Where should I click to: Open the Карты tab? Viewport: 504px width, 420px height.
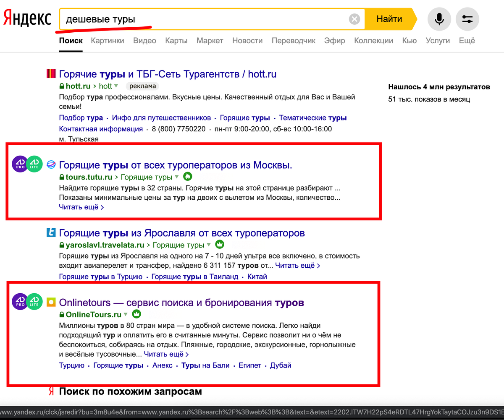(x=176, y=41)
